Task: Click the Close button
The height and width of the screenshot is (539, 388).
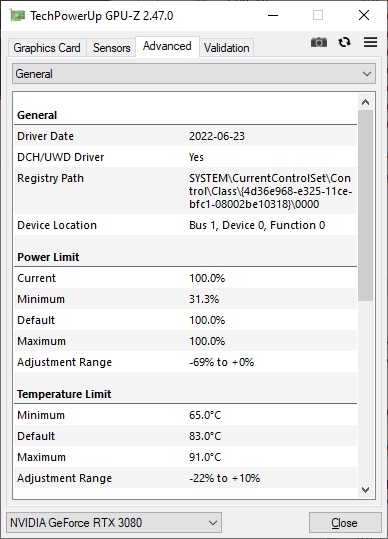Action: [345, 523]
